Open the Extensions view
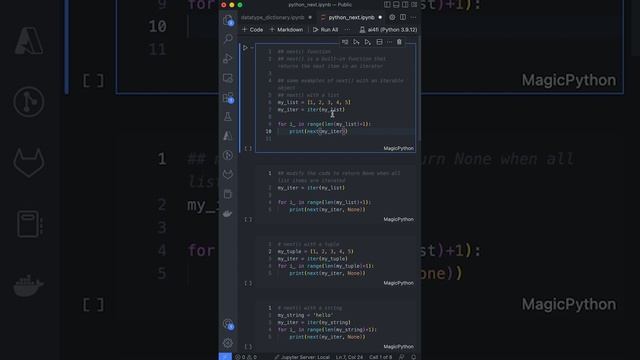Screen dimensions: 640x360 228,98
